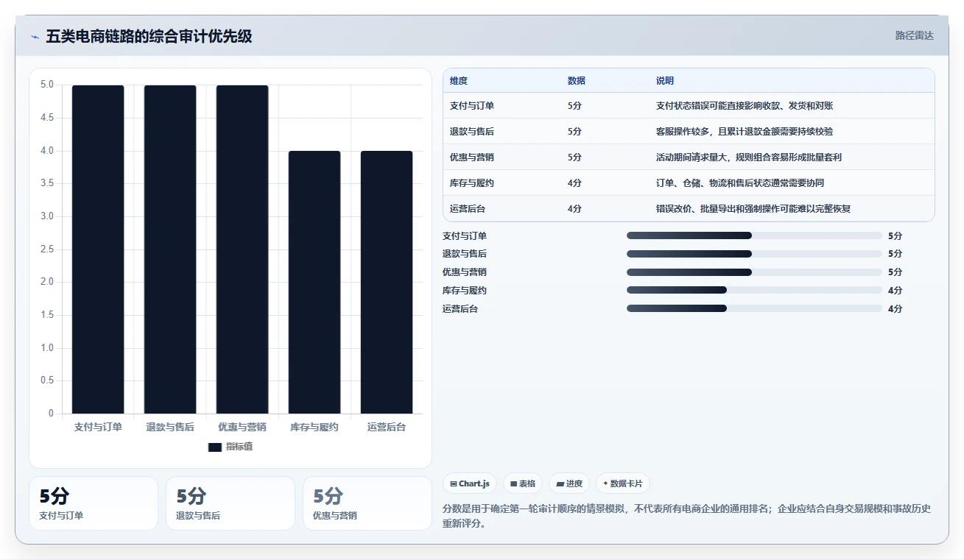Toggle the 指标值 legend color box

click(x=215, y=447)
